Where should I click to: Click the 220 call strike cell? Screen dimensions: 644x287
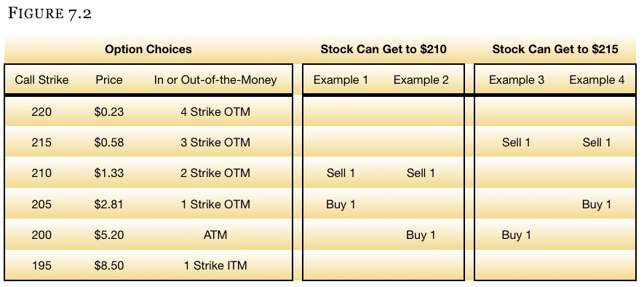[41, 111]
